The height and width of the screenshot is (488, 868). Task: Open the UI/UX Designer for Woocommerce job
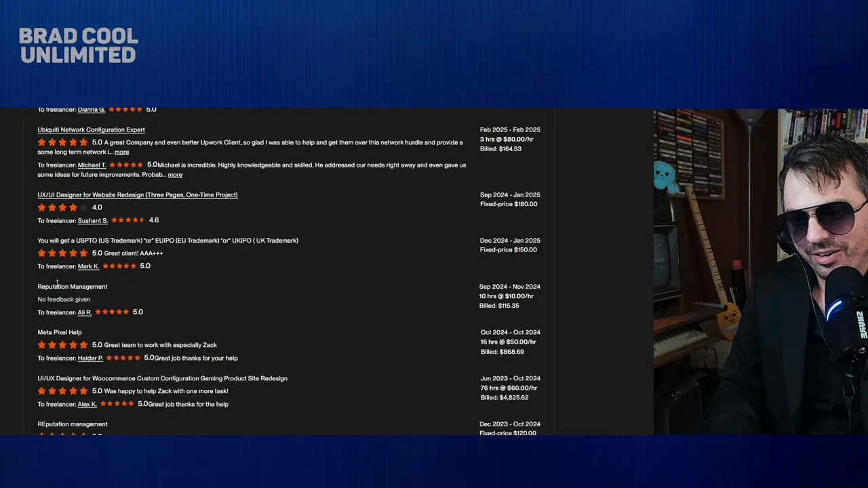[162, 379]
